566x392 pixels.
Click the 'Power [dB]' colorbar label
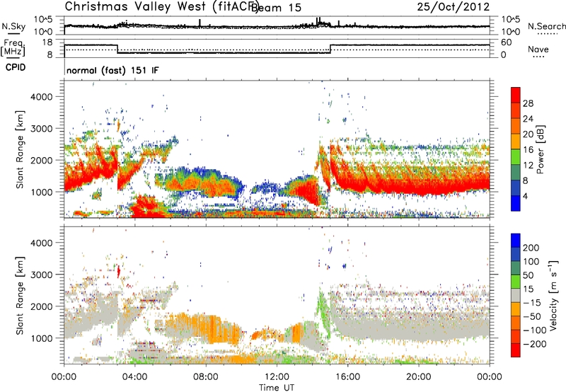540,149
